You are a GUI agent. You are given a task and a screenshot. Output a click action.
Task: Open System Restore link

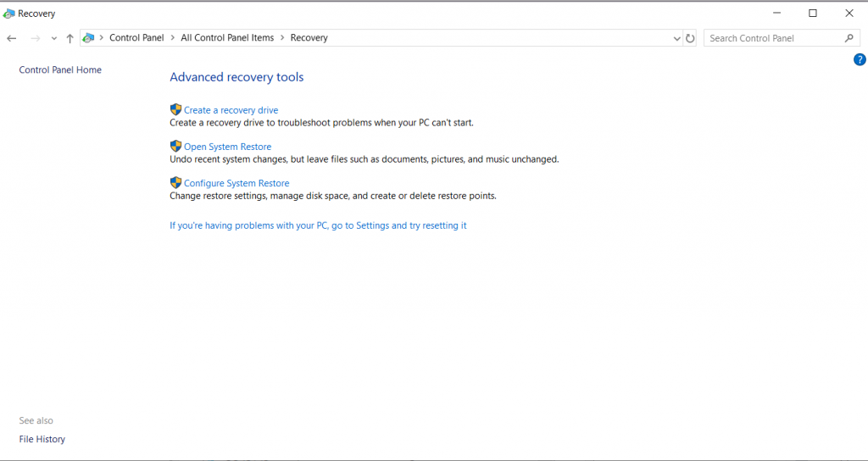click(227, 147)
